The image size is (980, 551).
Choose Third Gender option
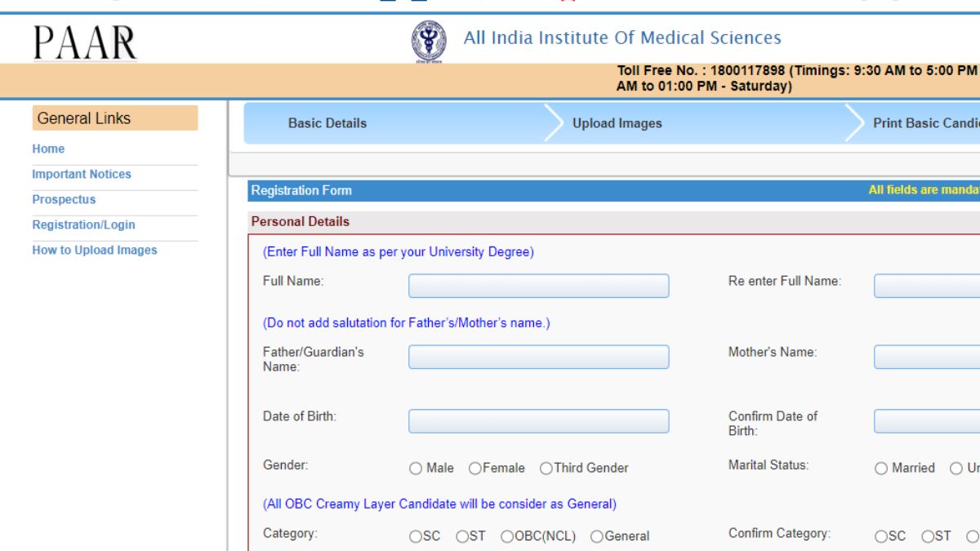(x=545, y=468)
